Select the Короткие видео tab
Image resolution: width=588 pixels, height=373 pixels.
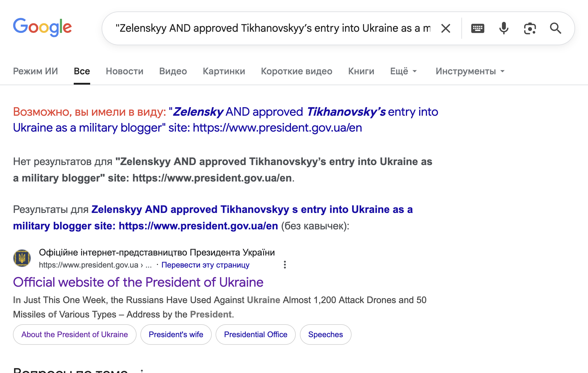(x=296, y=71)
